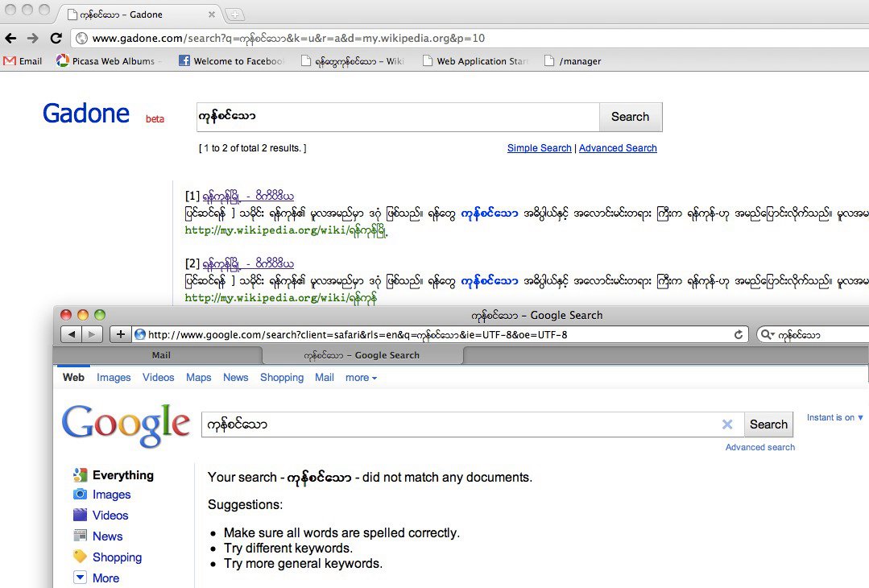
Task: Select Videos in Google left sidebar
Action: coord(101,516)
